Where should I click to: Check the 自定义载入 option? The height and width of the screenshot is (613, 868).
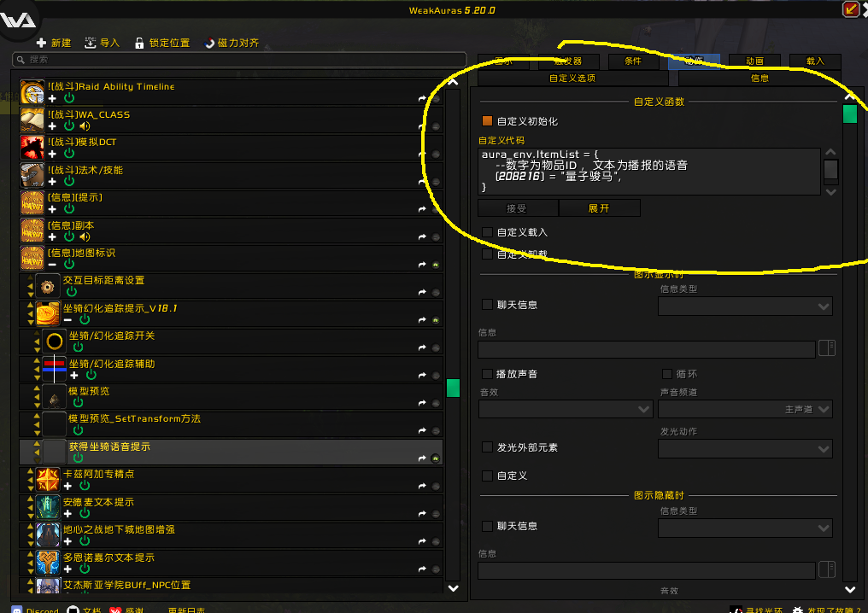pos(487,231)
